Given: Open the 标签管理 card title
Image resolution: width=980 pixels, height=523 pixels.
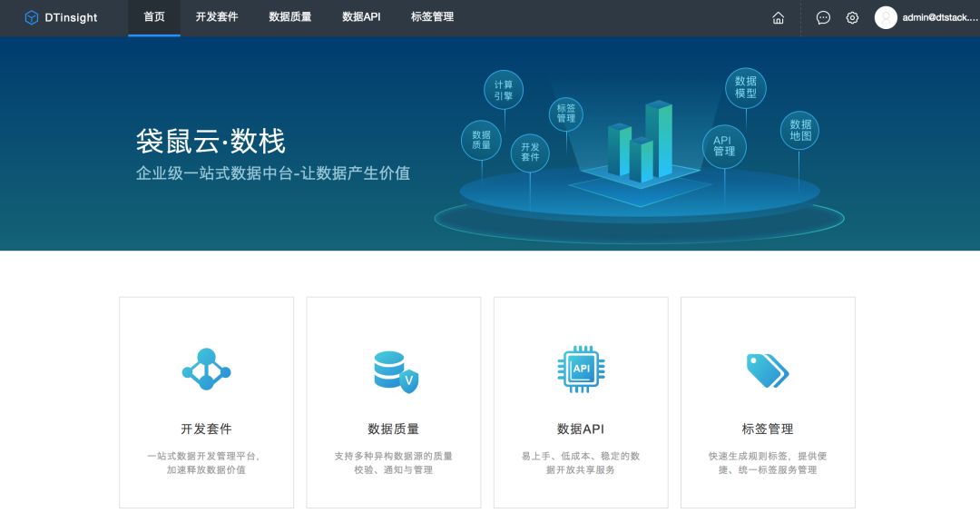Looking at the screenshot, I should (x=768, y=429).
